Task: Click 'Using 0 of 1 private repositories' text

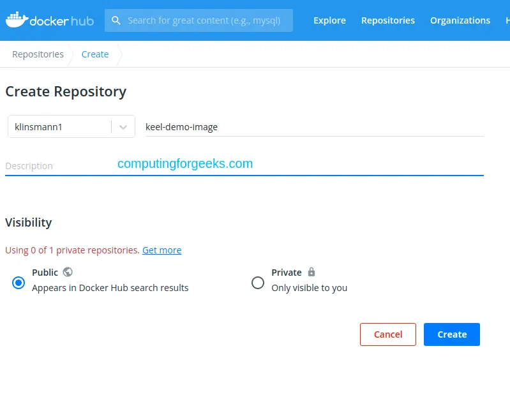Action: (x=72, y=250)
